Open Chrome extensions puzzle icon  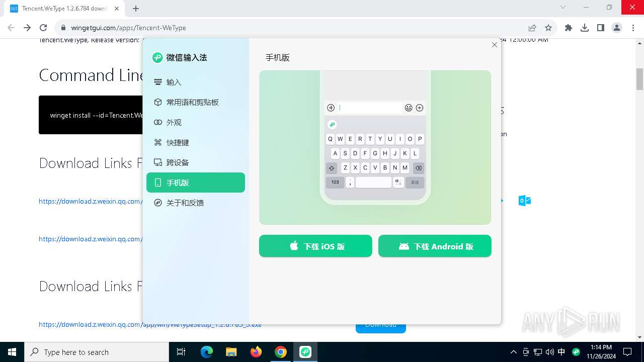[x=569, y=28]
